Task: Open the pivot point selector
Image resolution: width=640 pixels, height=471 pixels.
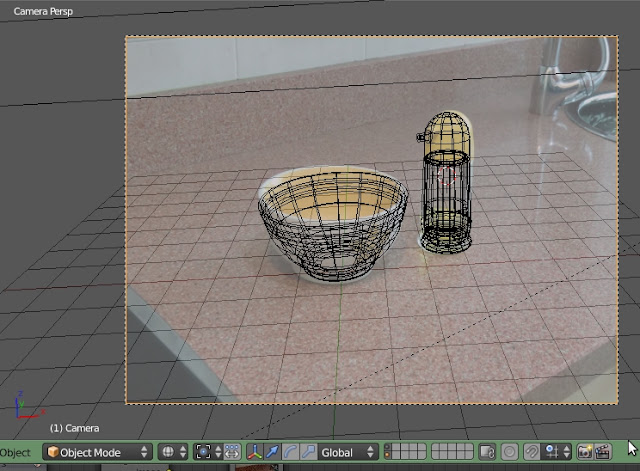Action: tap(208, 452)
